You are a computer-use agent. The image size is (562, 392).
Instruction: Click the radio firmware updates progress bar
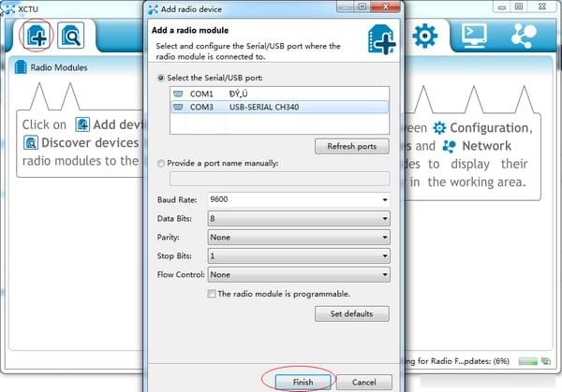(x=528, y=361)
